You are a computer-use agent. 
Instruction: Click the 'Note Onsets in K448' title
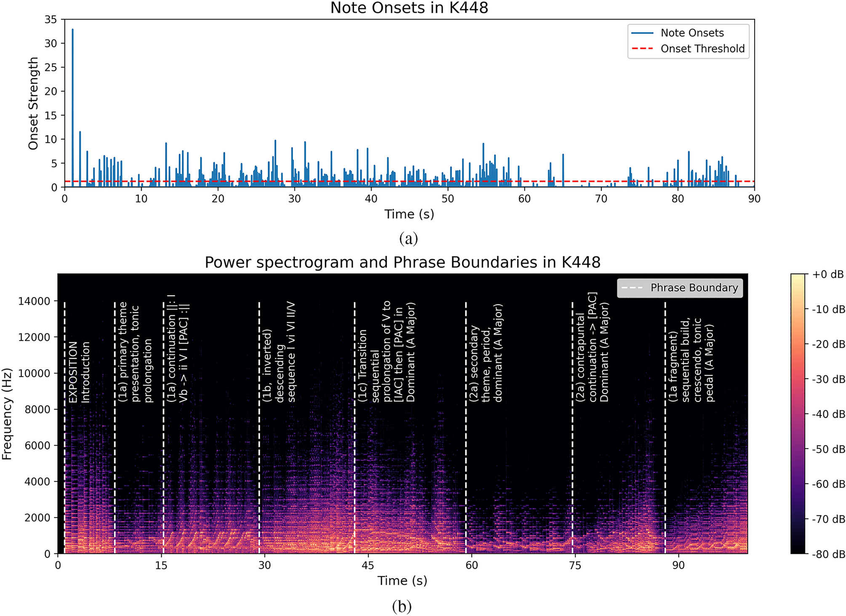click(408, 8)
